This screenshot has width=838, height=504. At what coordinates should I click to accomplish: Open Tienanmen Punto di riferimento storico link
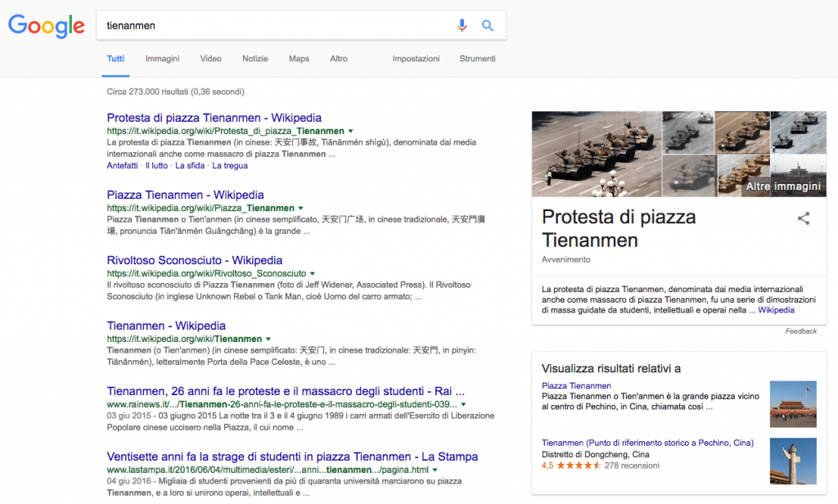click(648, 443)
